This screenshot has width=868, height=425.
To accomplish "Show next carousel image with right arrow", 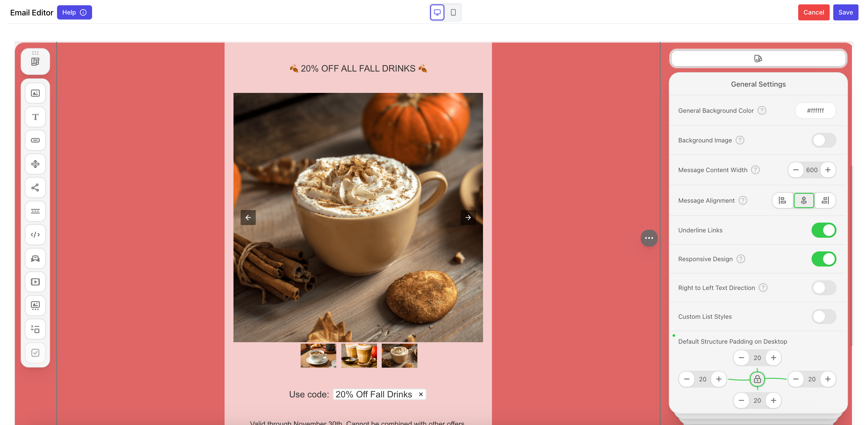I will [x=468, y=218].
